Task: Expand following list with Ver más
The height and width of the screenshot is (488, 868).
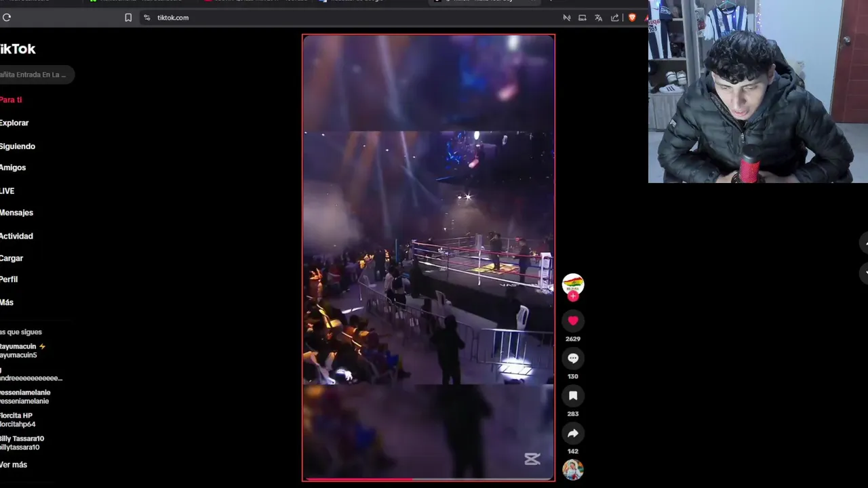Action: 14,465
